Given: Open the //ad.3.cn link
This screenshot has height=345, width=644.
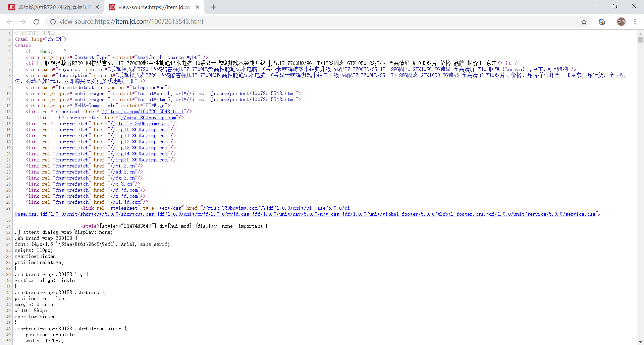Looking at the screenshot, I should pos(123,172).
